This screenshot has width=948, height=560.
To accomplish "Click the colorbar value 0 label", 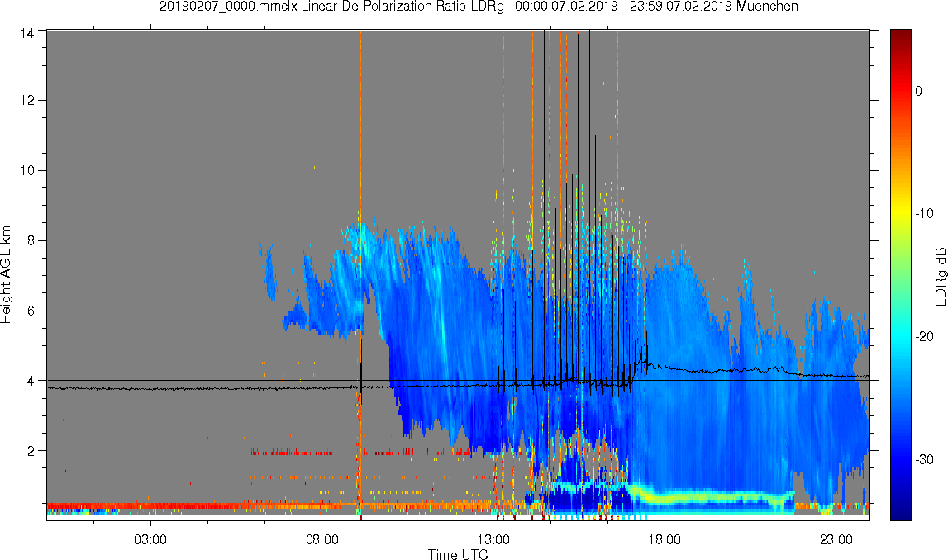I will pos(919,91).
